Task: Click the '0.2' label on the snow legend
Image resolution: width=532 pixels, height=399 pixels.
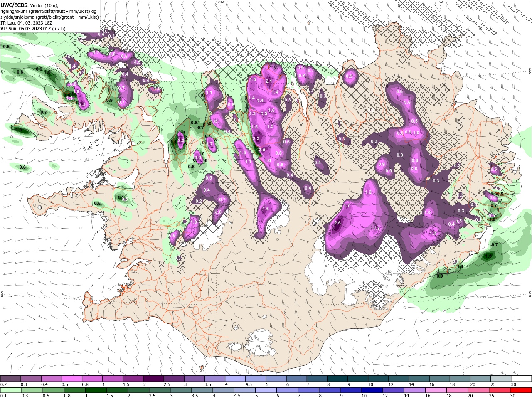Action: click(x=4, y=384)
